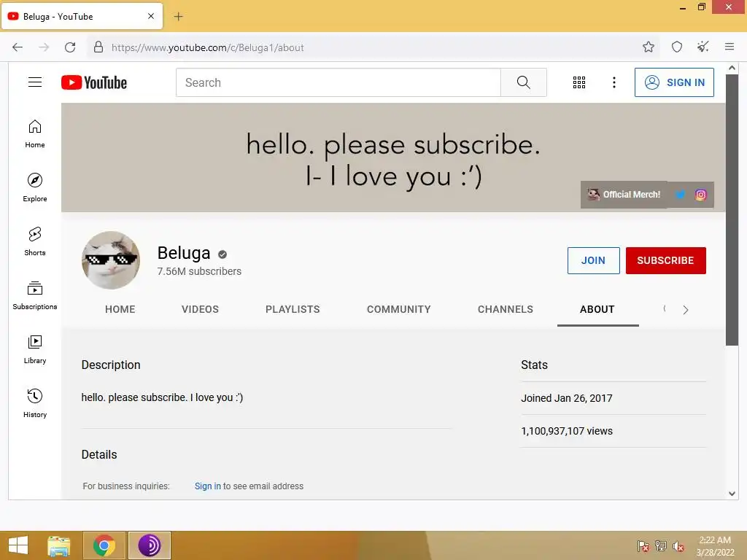Open File Explorer from the taskbar
The height and width of the screenshot is (560, 747).
(x=59, y=545)
